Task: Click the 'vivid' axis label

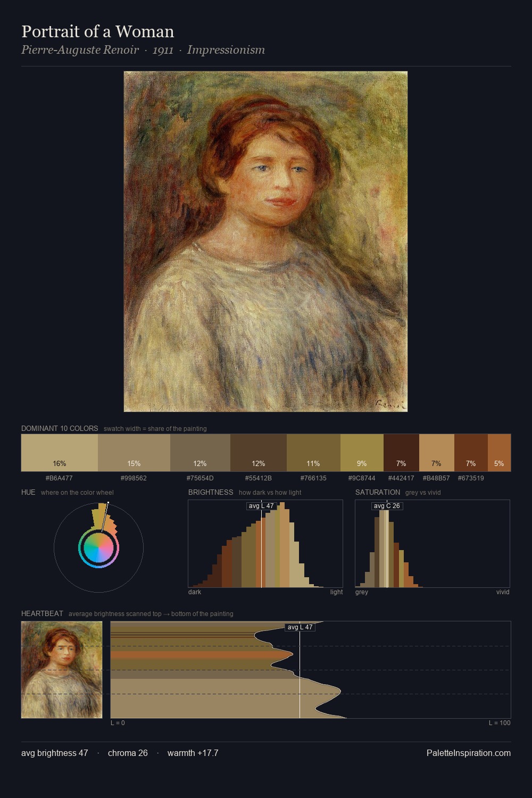Action: click(503, 592)
